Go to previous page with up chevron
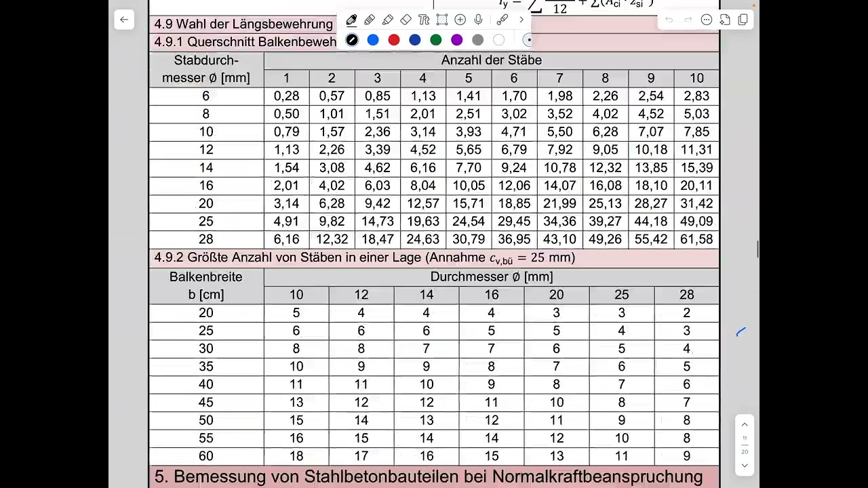868x488 pixels. click(745, 425)
